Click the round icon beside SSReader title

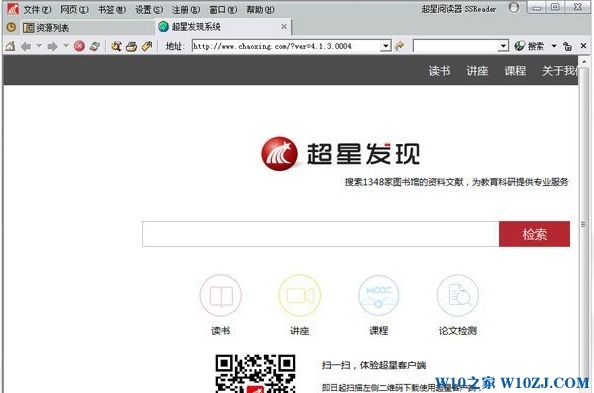pyautogui.click(x=514, y=8)
